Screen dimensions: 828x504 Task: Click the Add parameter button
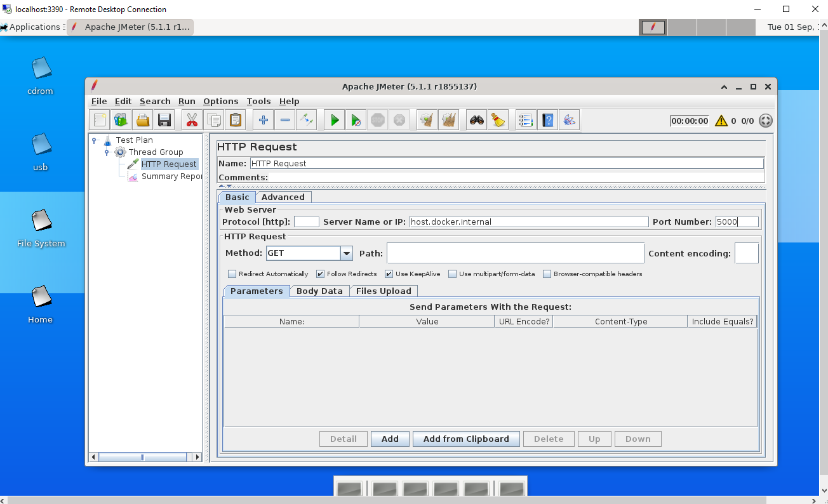pyautogui.click(x=390, y=439)
